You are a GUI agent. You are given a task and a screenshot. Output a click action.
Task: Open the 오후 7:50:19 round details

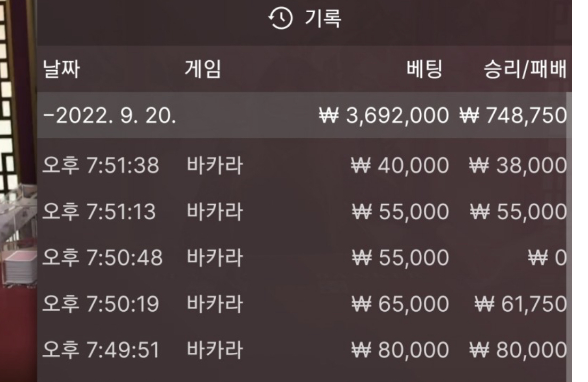(101, 304)
